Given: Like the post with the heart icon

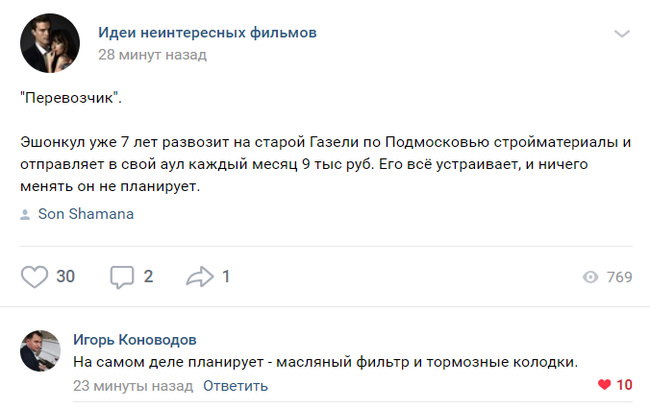Looking at the screenshot, I should 35,276.
